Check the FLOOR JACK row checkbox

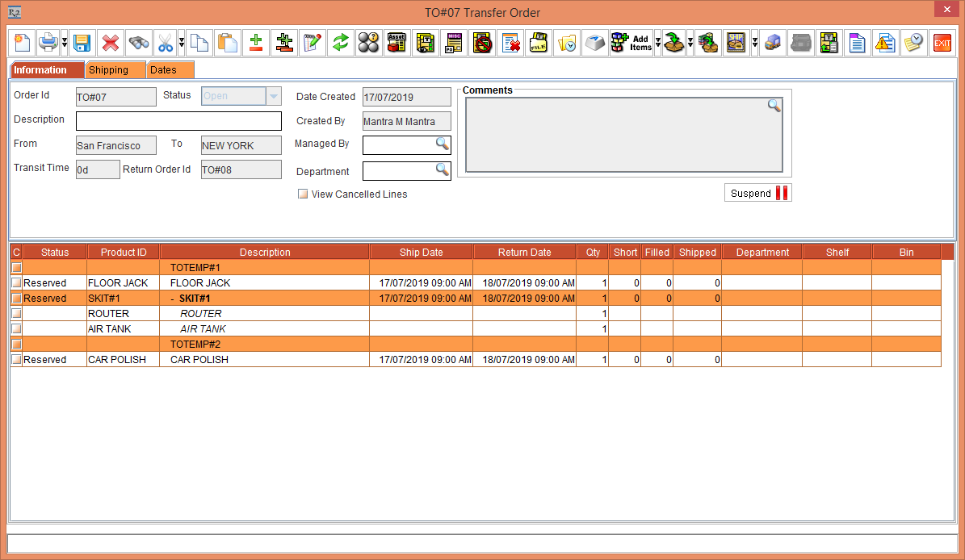[16, 282]
